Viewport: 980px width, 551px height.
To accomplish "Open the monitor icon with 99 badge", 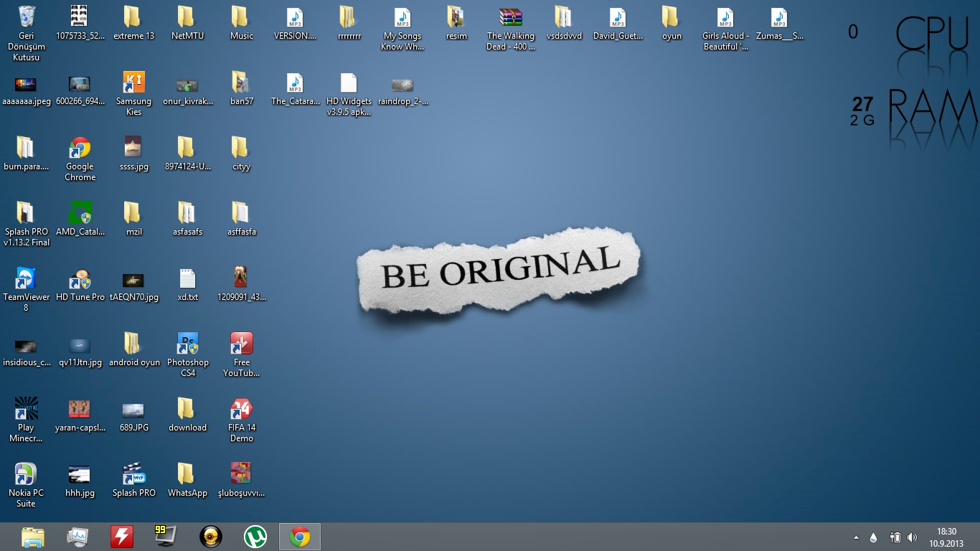I will pos(166,537).
